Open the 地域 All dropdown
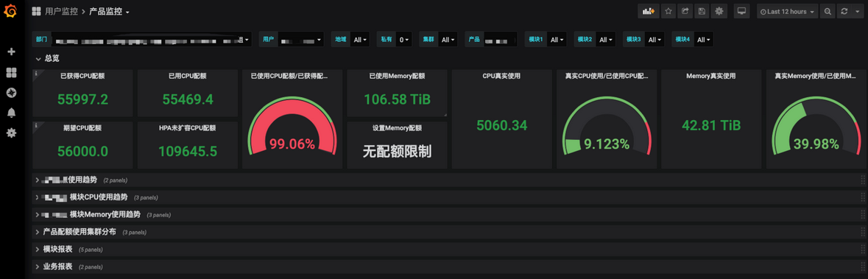Image resolution: width=868 pixels, height=279 pixels. pyautogui.click(x=360, y=39)
